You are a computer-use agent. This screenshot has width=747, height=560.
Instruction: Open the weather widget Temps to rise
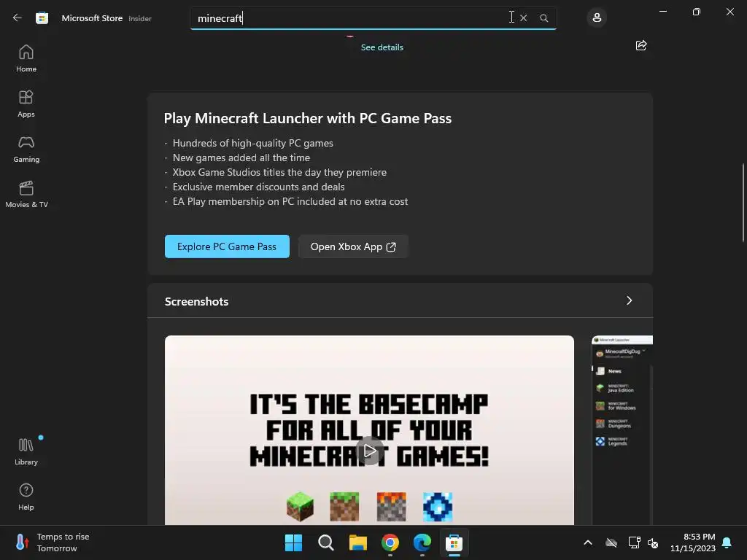click(53, 542)
